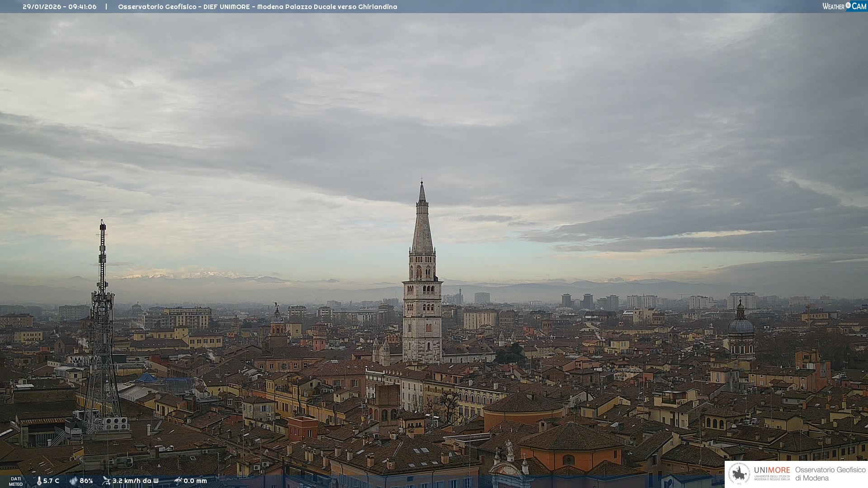The width and height of the screenshot is (868, 488).
Task: Click the 0.0 mm rainfall value
Action: coord(195,481)
